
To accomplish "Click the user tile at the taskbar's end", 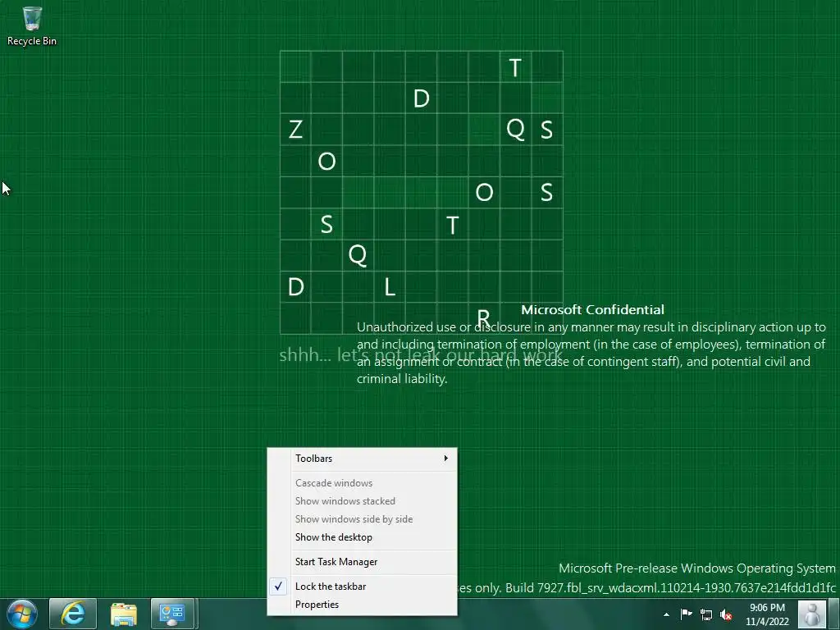I will (x=812, y=614).
